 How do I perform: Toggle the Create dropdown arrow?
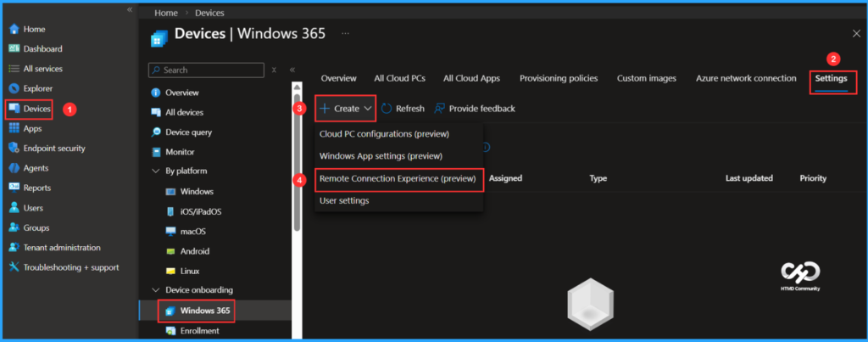pyautogui.click(x=368, y=109)
